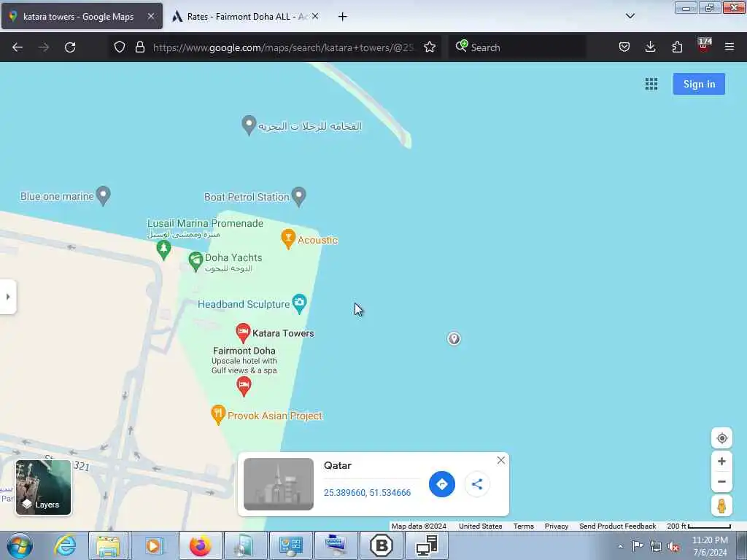Show your location on the map

[721, 438]
